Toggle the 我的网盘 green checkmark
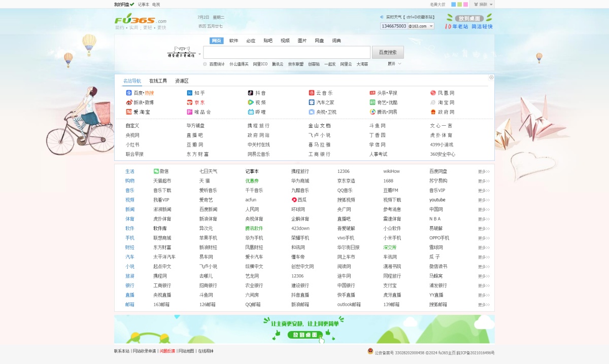The image size is (609, 364). (x=132, y=4)
